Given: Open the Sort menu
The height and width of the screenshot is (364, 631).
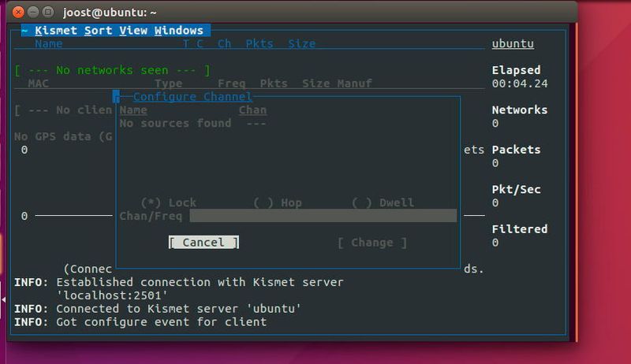Looking at the screenshot, I should pos(98,31).
